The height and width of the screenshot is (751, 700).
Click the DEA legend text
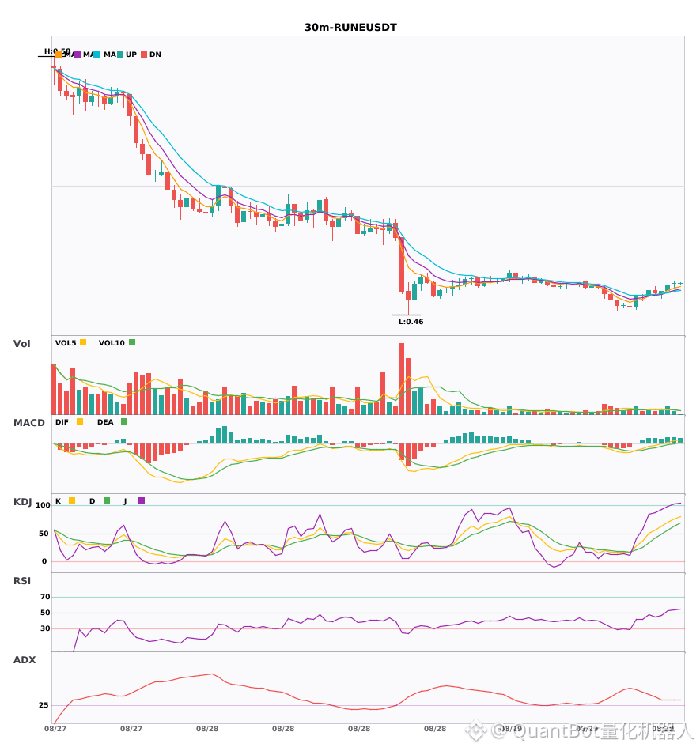tap(105, 422)
